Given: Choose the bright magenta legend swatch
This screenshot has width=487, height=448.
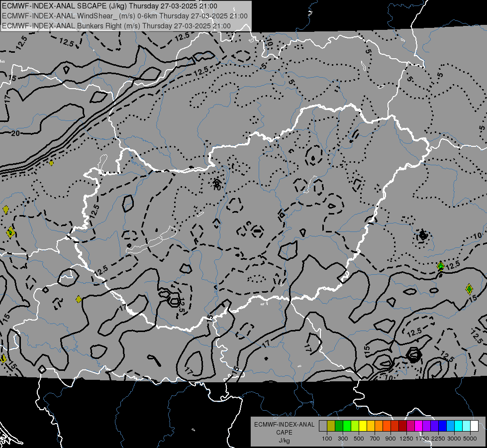Looking at the screenshot, I should [419, 426].
